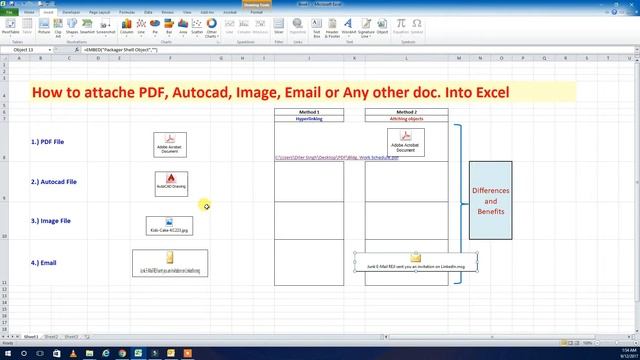
Task: Click the Differences and Benefits box
Action: click(491, 200)
